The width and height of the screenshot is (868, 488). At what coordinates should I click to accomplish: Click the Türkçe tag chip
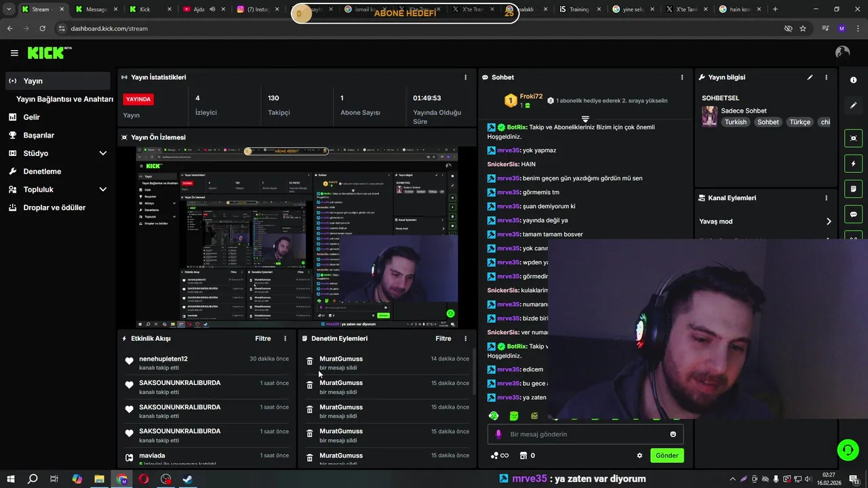coord(800,122)
